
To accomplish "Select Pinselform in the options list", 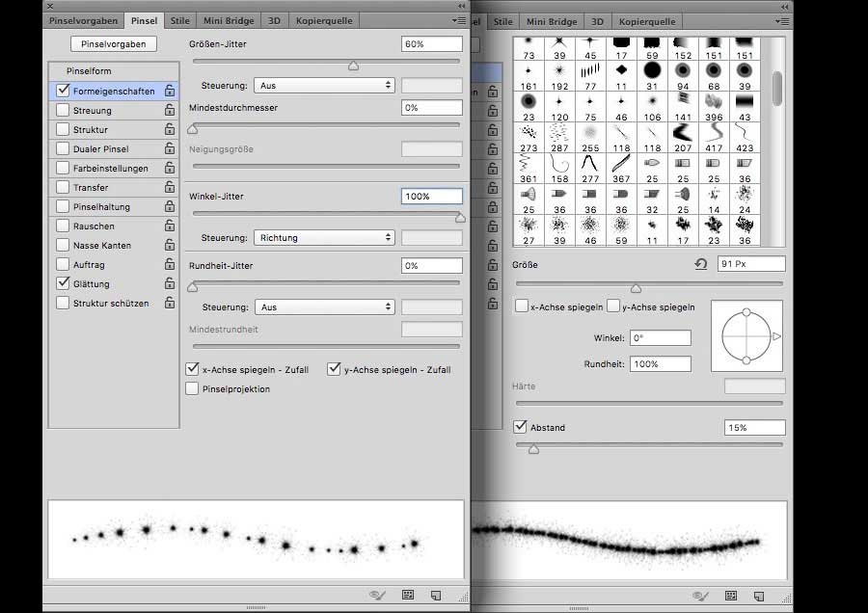I will [90, 71].
